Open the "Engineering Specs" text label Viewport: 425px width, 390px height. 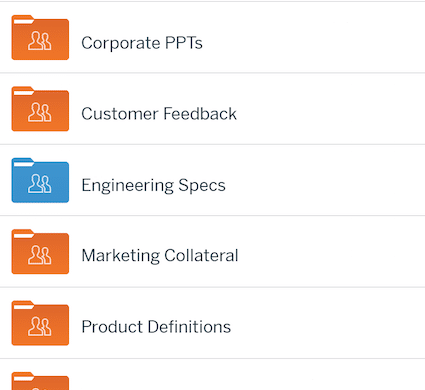pos(153,185)
